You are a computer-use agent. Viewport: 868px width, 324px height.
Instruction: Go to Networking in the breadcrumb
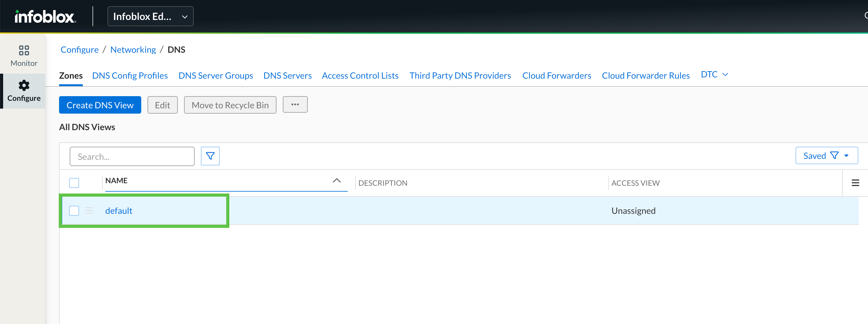133,50
